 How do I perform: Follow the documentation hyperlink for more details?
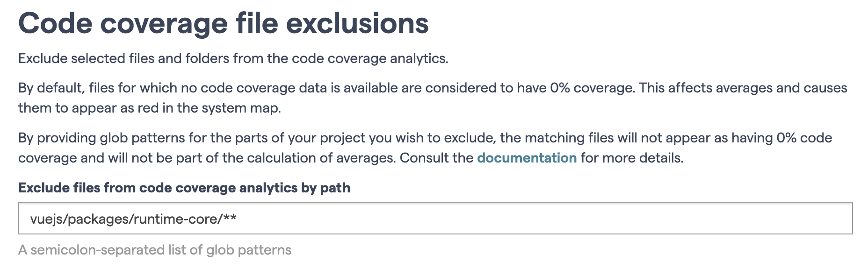tap(526, 158)
